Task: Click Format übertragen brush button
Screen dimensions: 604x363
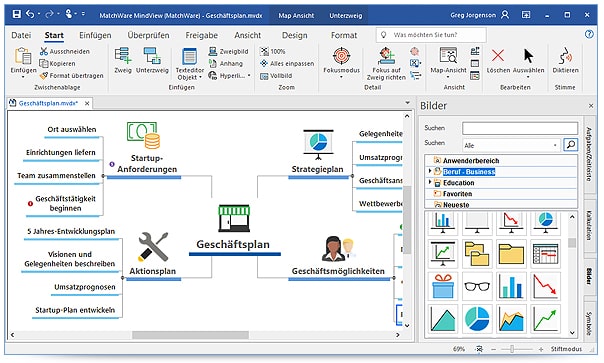Action: 72,76
